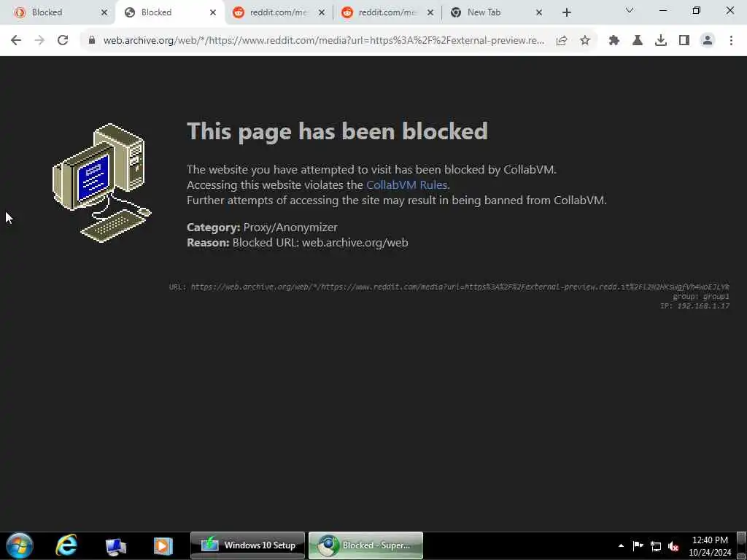Open the profile avatar menu
This screenshot has height=560, width=747.
click(708, 41)
